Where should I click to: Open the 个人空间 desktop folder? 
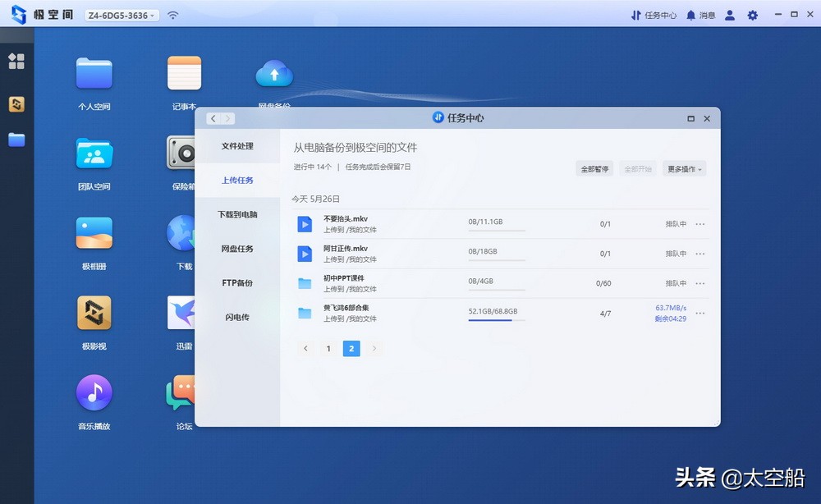(94, 74)
